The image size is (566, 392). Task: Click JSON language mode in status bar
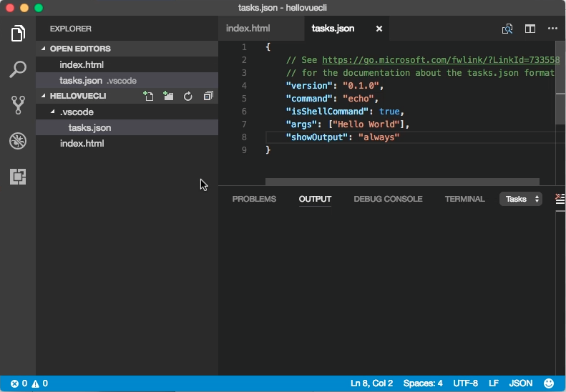(x=520, y=383)
